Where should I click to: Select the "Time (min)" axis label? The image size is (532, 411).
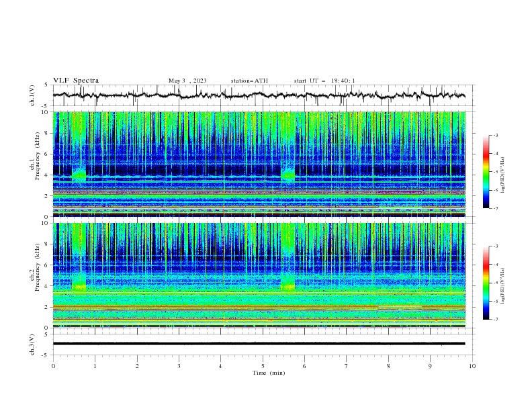(269, 373)
